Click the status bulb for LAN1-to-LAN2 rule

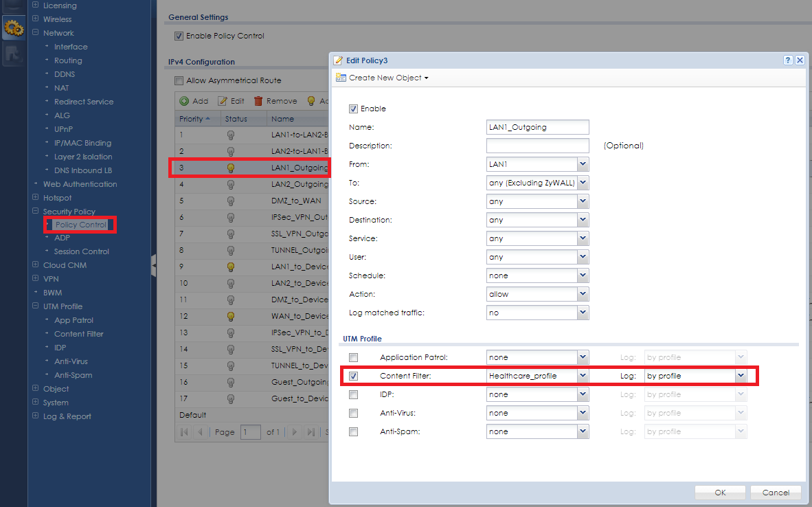tap(231, 135)
